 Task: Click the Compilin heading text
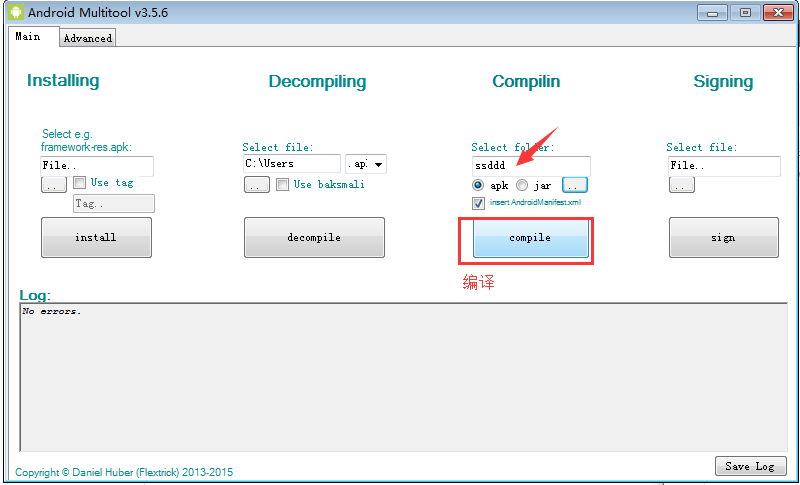pyautogui.click(x=526, y=82)
